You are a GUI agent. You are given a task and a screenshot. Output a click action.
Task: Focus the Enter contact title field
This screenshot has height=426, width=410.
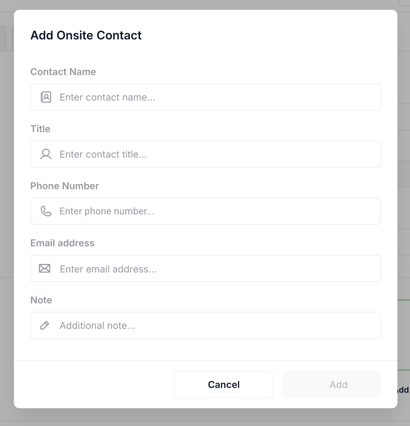click(205, 154)
